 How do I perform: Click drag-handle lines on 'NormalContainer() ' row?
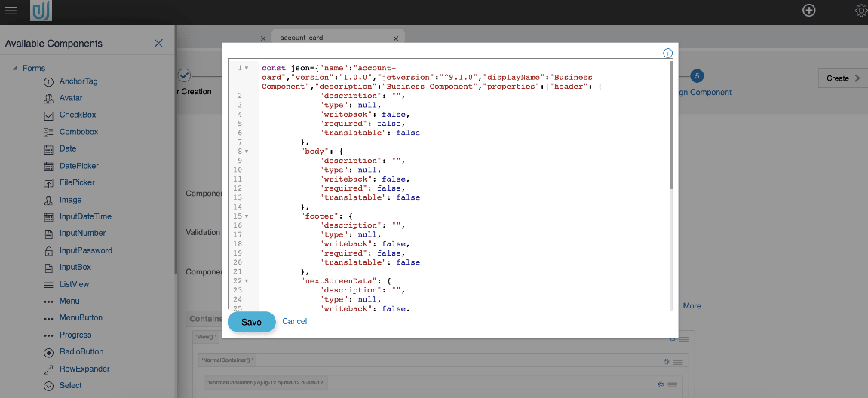click(678, 362)
